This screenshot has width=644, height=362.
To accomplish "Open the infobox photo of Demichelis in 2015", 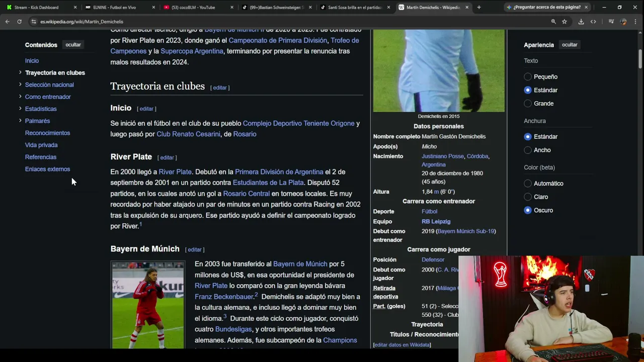I will [x=439, y=70].
